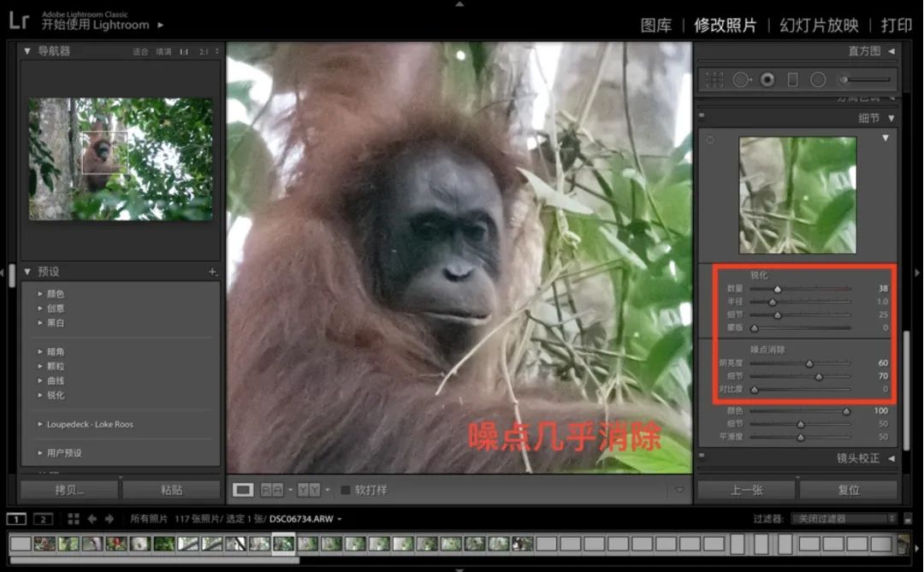Screen dimensions: 924x572
Task: Enable the 软打样 soft proofing checkbox
Action: click(346, 490)
